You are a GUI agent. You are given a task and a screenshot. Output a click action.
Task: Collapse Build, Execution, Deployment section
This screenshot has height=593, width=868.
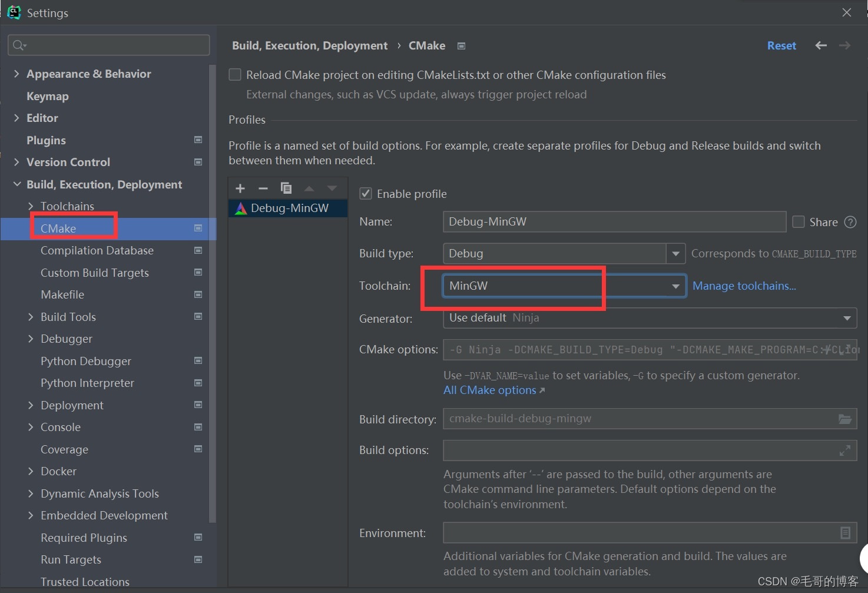pyautogui.click(x=16, y=184)
